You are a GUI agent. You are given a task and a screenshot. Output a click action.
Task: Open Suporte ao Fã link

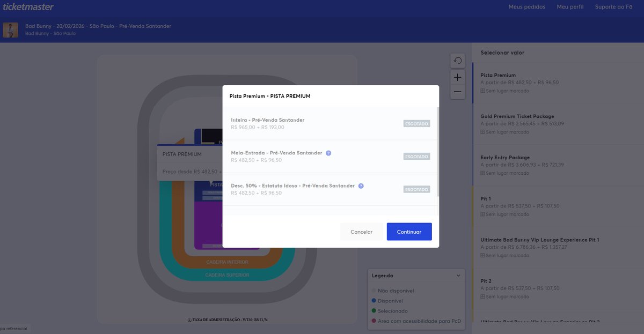pyautogui.click(x=613, y=7)
